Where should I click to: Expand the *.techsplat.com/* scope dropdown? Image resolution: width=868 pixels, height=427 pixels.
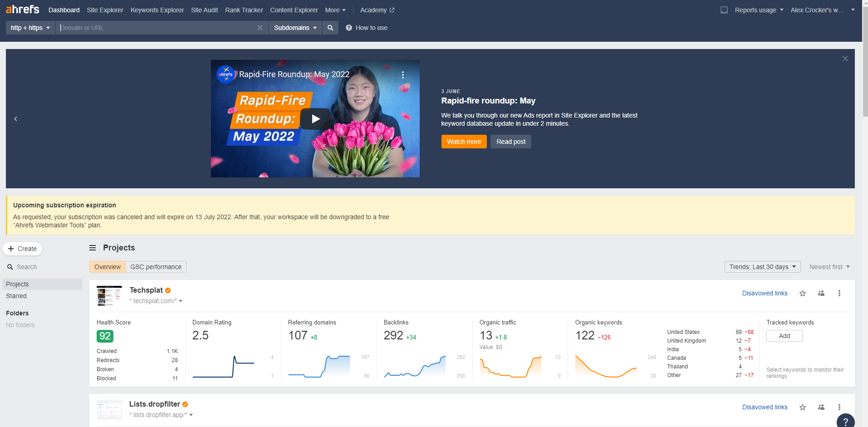pos(156,301)
